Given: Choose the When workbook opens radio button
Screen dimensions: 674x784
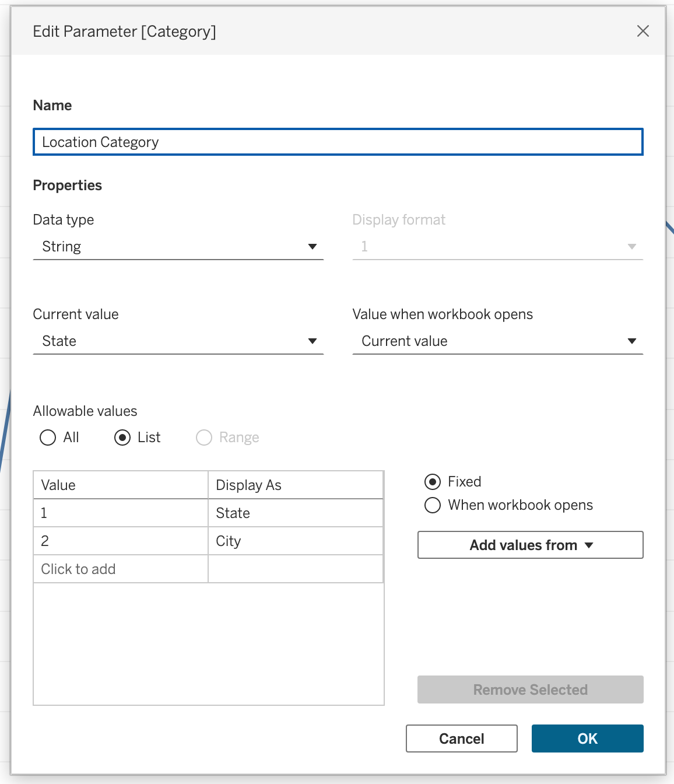Looking at the screenshot, I should [x=433, y=505].
